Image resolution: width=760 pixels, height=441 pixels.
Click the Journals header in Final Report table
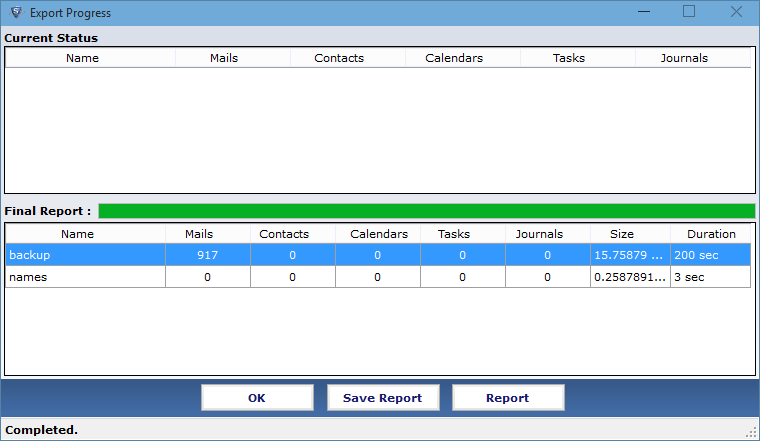(539, 234)
